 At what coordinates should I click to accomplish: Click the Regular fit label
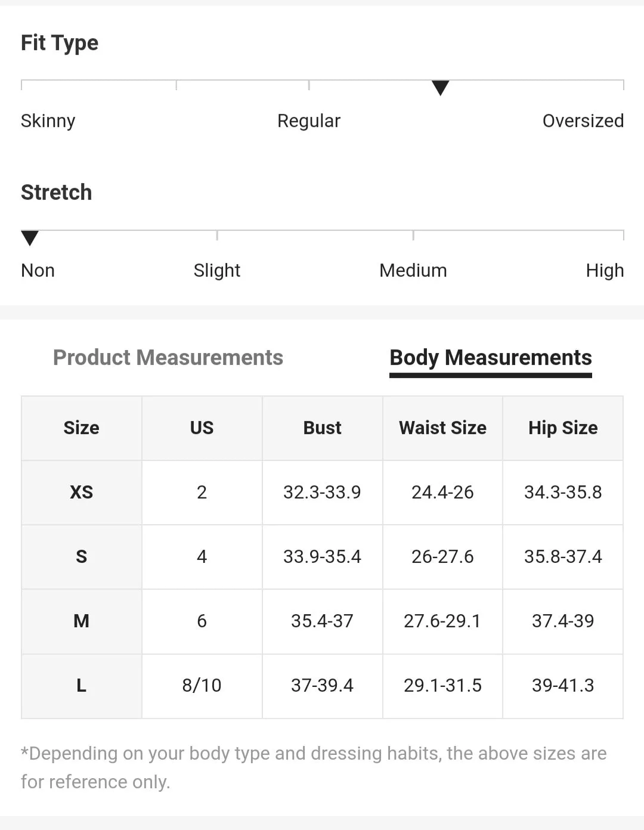(308, 121)
